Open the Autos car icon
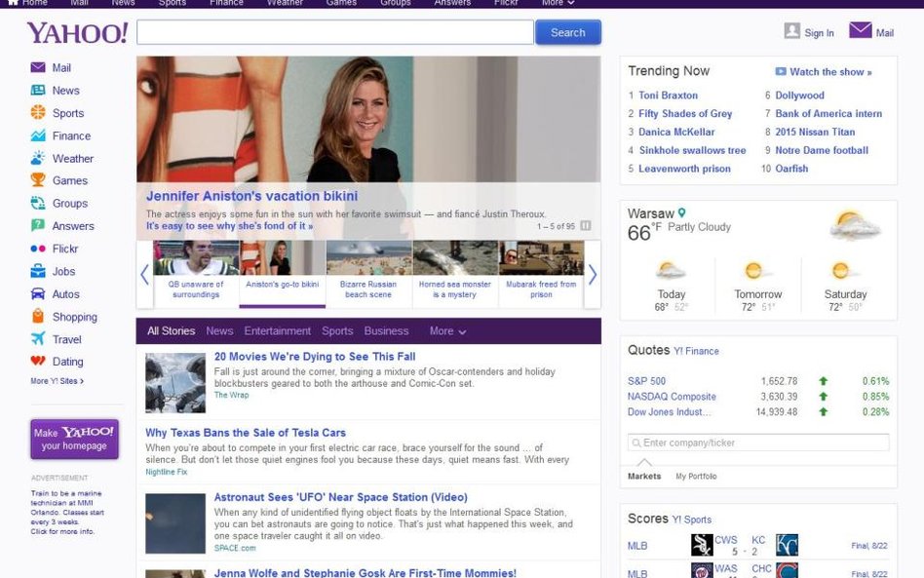Viewport: 924px width, 578px height. click(38, 294)
